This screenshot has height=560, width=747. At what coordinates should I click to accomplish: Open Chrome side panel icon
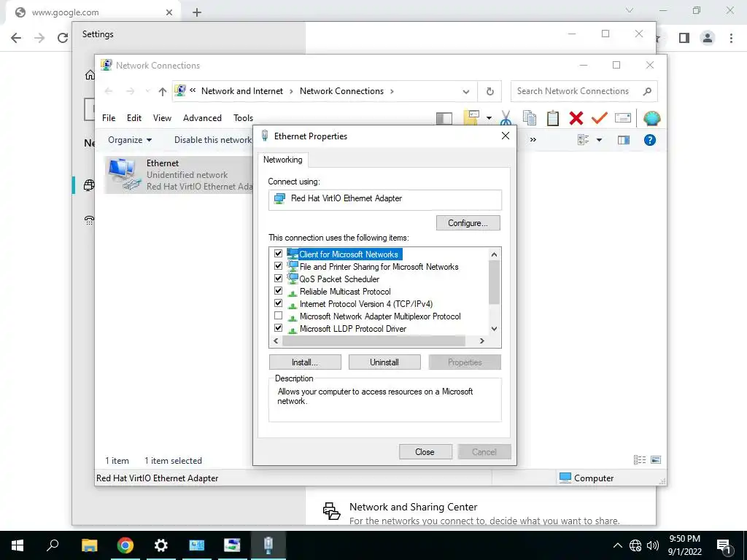coord(684,38)
